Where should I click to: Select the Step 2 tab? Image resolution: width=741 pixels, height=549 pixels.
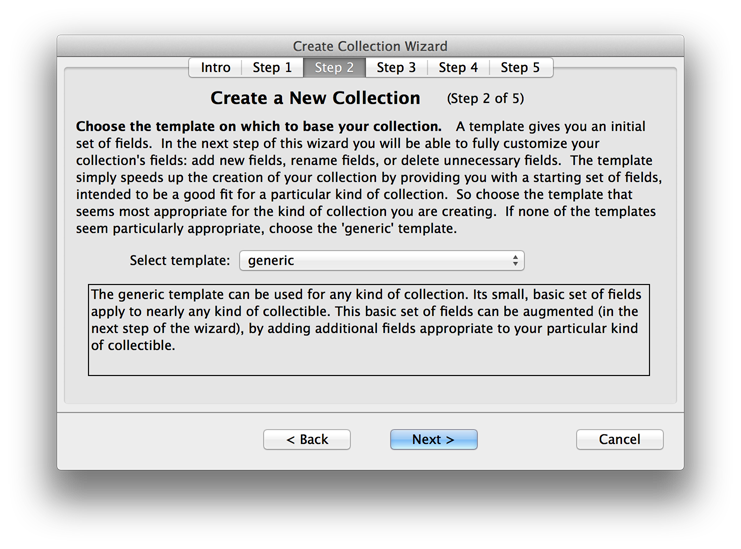point(334,68)
